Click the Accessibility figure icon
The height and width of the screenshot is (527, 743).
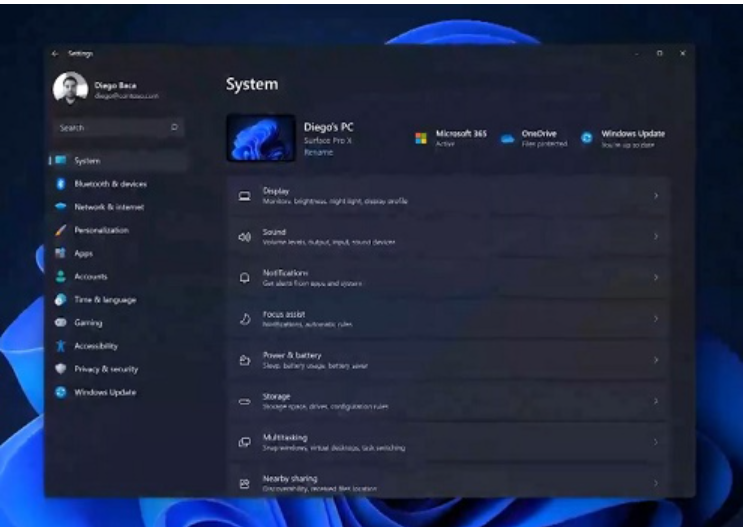(x=61, y=345)
